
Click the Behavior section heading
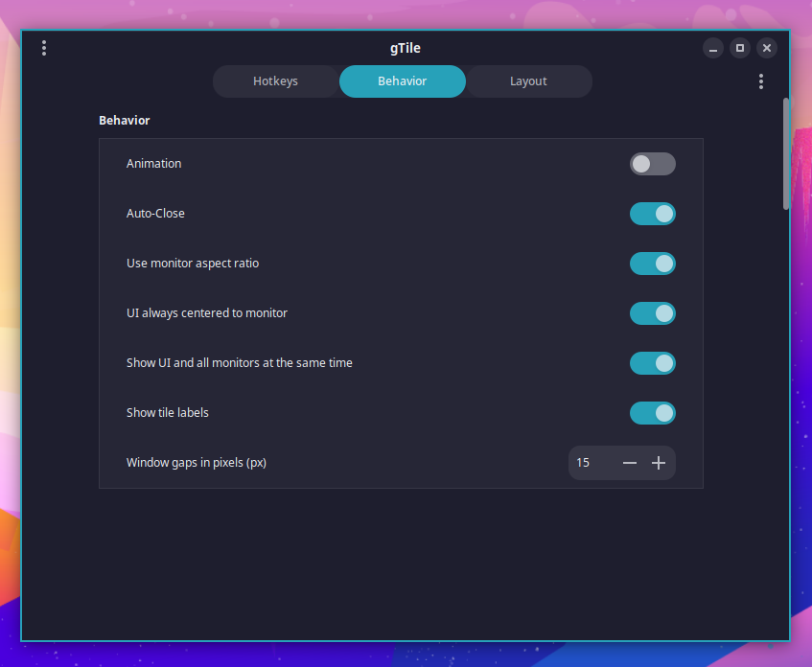point(125,120)
